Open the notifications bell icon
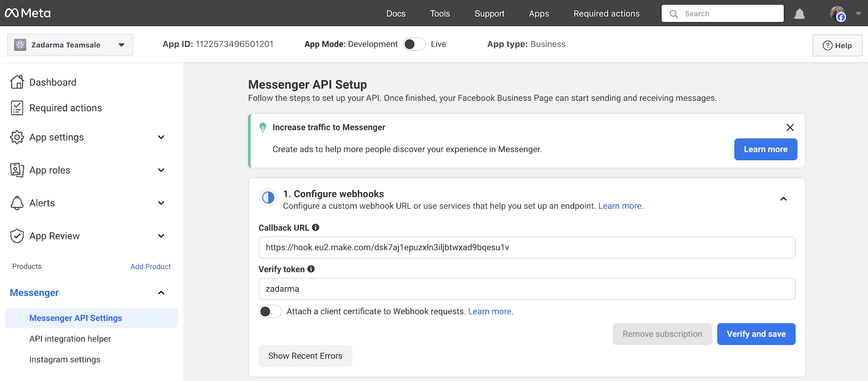The height and width of the screenshot is (381, 868). click(x=799, y=14)
